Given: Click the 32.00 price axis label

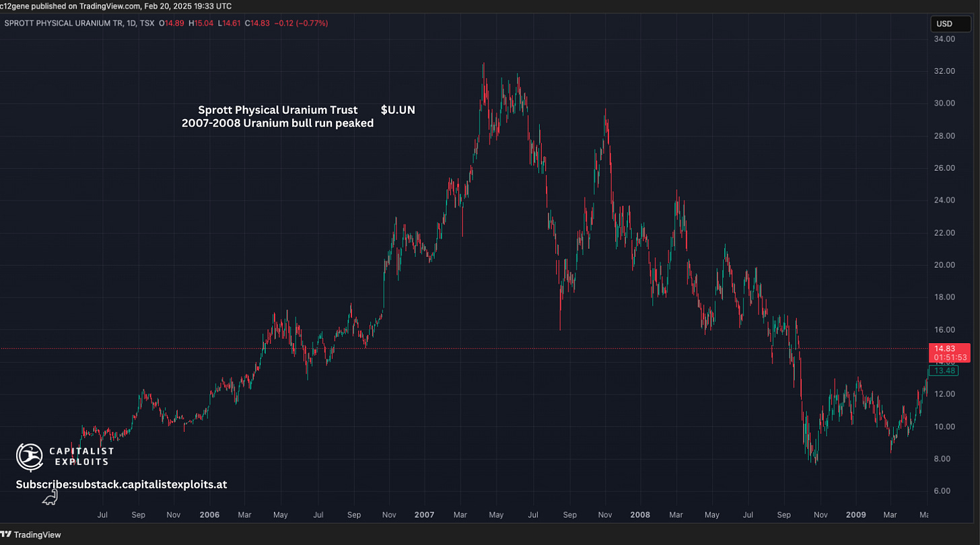Looking at the screenshot, I should coord(945,71).
